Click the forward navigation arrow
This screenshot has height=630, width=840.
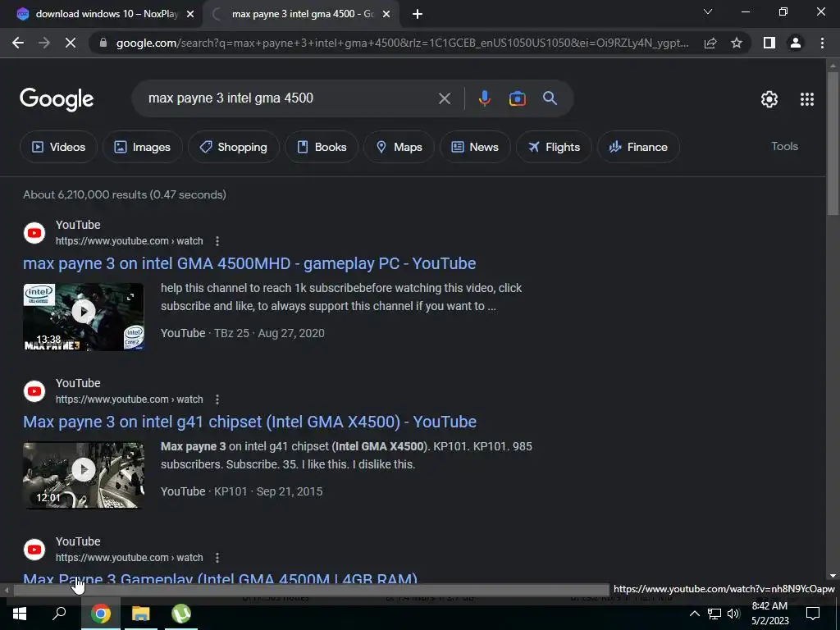[44, 43]
